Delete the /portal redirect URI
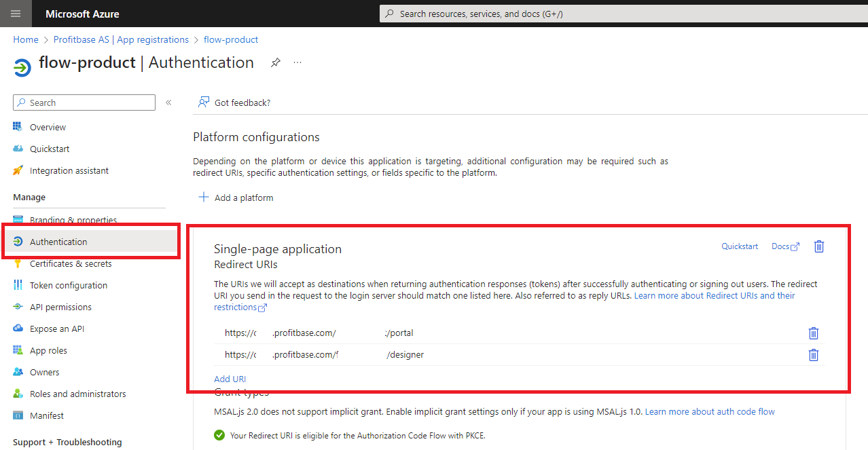Image resolution: width=868 pixels, height=450 pixels. 813,333
